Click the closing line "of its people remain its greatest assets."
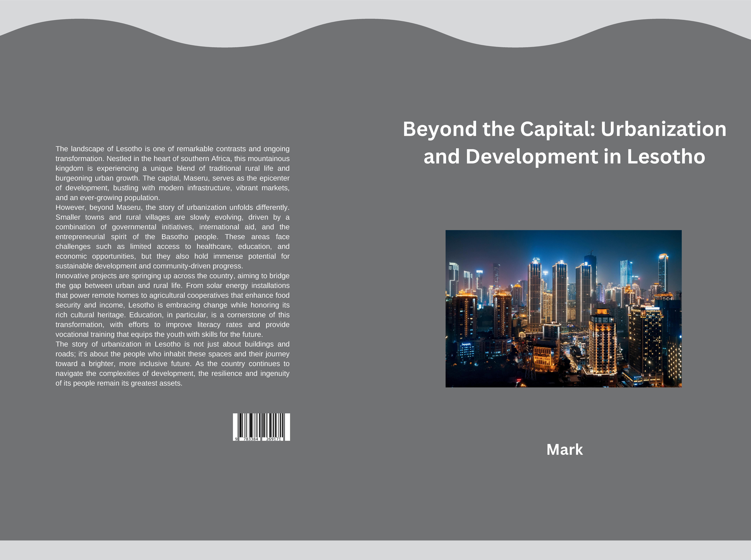This screenshot has width=751, height=560. pyautogui.click(x=119, y=383)
